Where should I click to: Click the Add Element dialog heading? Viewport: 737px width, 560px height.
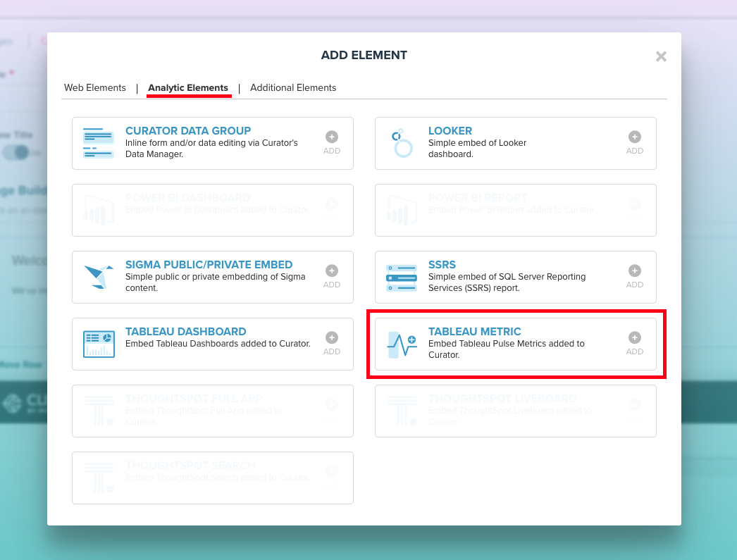coord(364,55)
